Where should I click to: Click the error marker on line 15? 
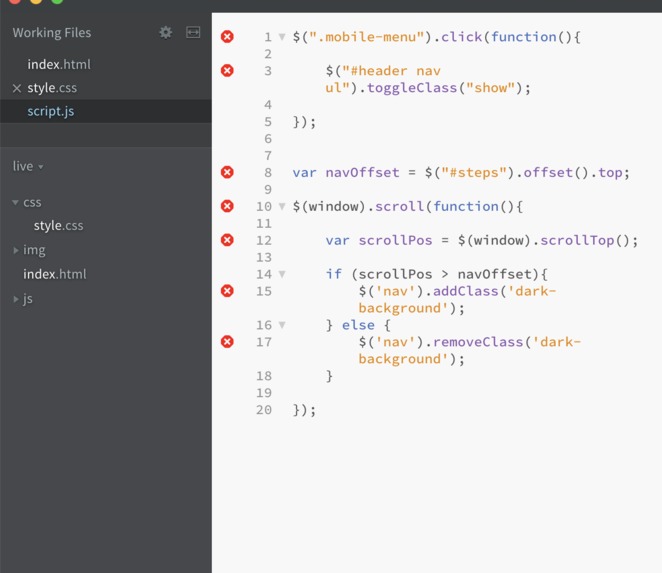coord(227,291)
